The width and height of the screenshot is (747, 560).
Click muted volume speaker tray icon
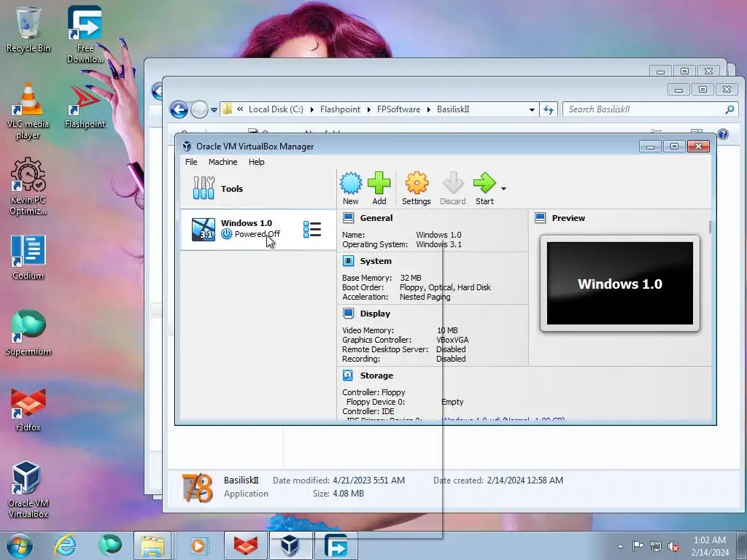[x=673, y=546]
